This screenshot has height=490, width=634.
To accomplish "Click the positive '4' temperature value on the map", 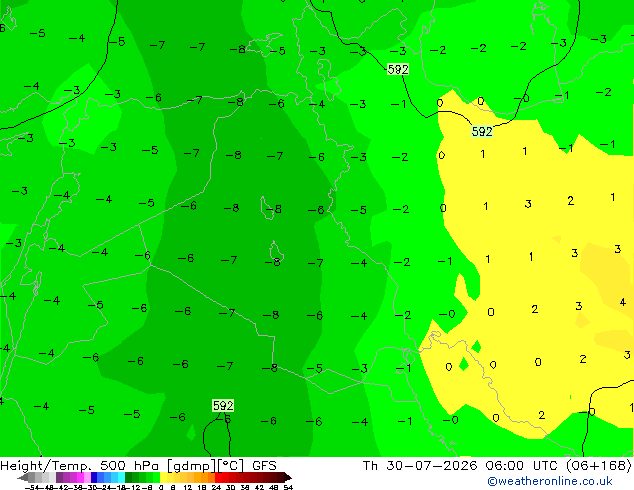I will [623, 302].
